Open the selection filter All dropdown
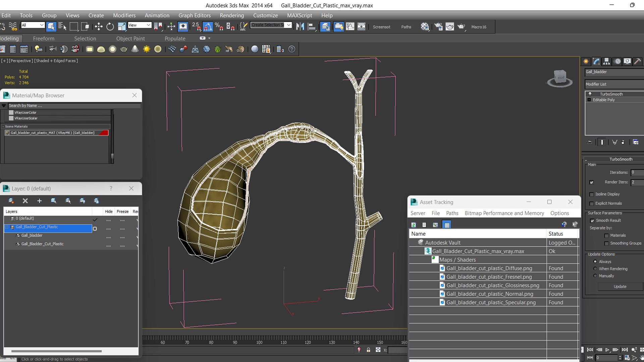 point(33,25)
